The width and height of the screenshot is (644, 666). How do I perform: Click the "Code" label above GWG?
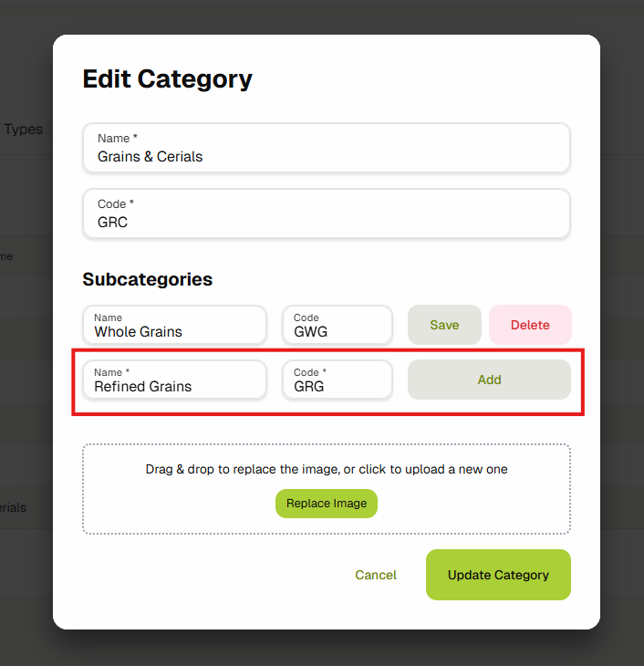point(306,317)
